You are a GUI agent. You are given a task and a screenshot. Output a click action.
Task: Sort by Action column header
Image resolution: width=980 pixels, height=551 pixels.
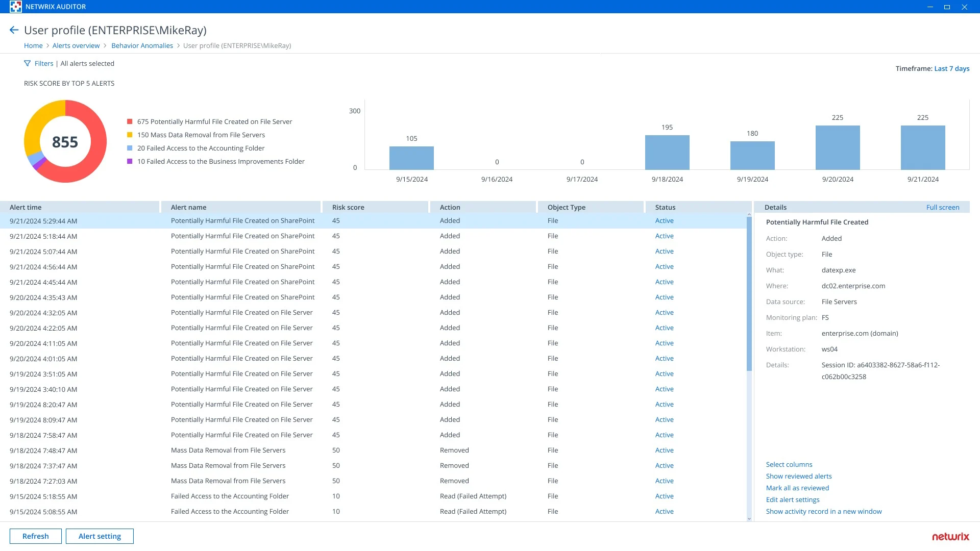click(x=483, y=207)
